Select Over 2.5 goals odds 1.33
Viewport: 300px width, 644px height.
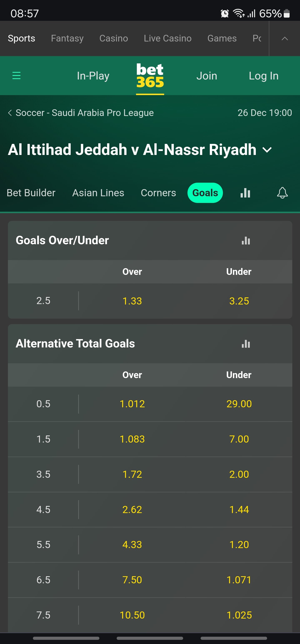click(x=132, y=301)
